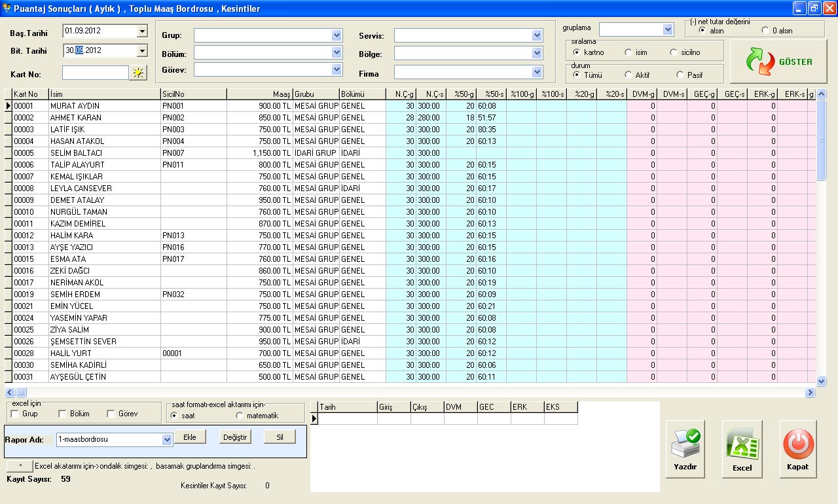Click the small asterisk button at bottom left
This screenshot has width=838, height=504.
[x=20, y=465]
